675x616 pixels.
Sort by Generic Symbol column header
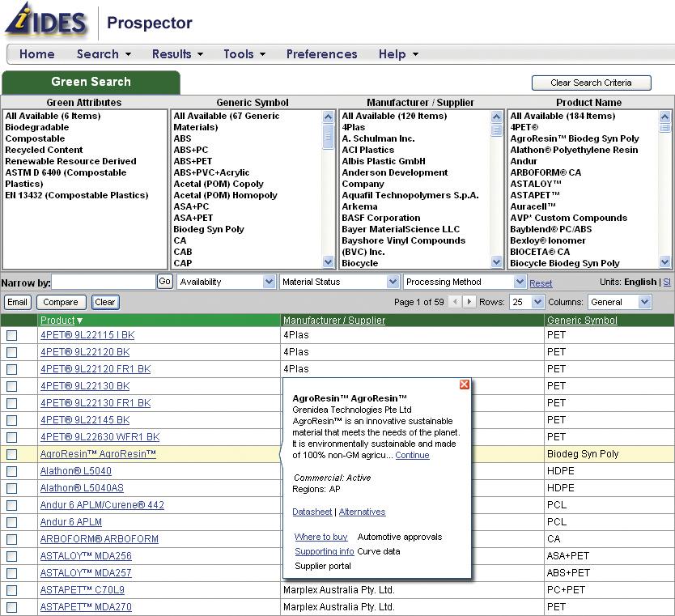click(x=582, y=321)
